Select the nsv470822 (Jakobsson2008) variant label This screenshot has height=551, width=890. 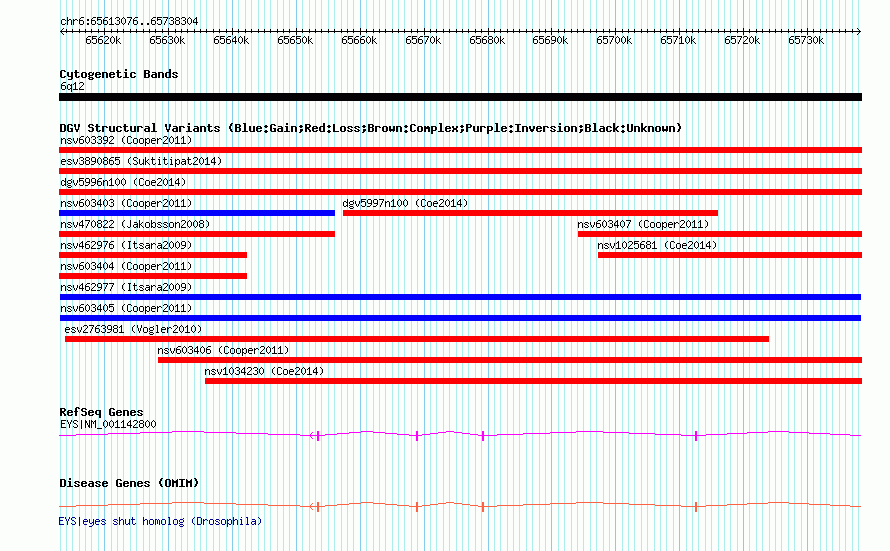(135, 224)
